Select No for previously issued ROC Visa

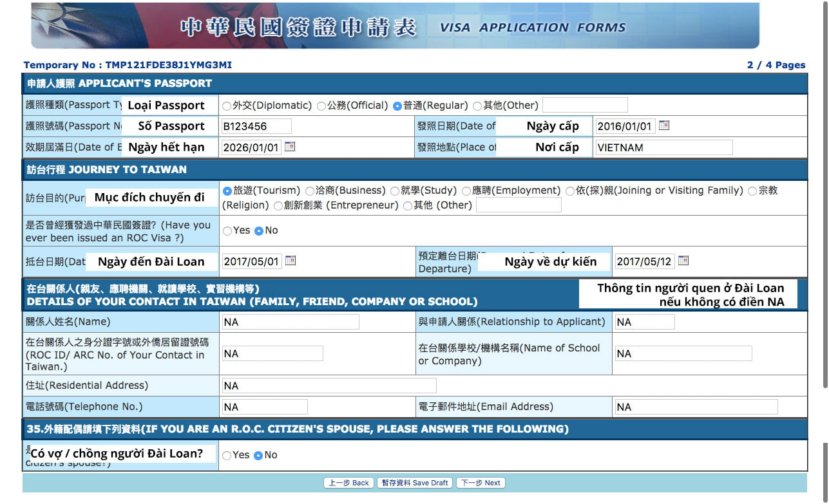point(259,231)
